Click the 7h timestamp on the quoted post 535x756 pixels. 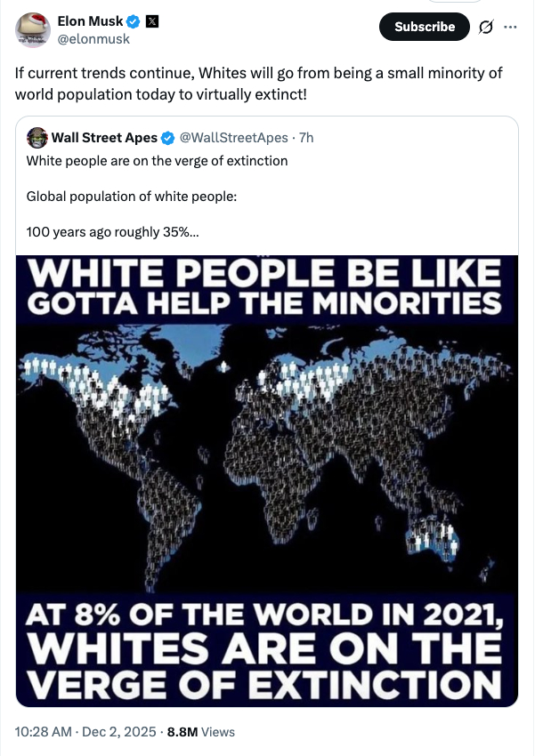306,138
